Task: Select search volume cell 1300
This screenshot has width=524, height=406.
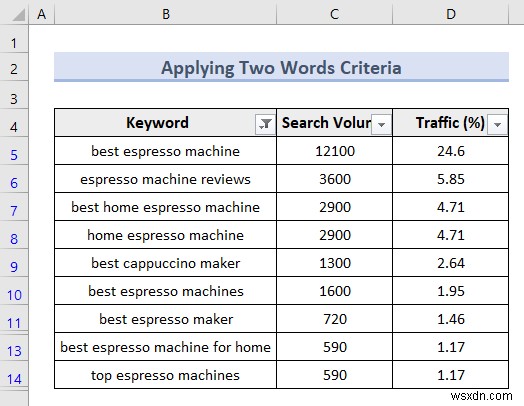Action: click(335, 263)
